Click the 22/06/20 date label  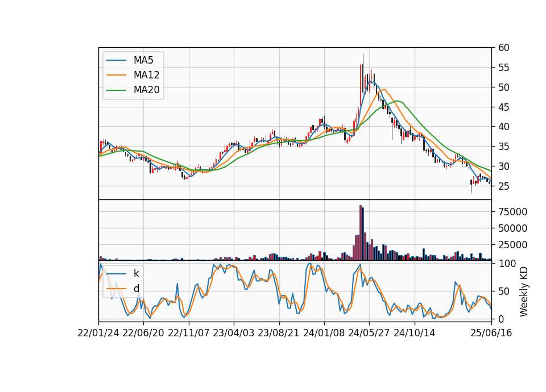(143, 333)
